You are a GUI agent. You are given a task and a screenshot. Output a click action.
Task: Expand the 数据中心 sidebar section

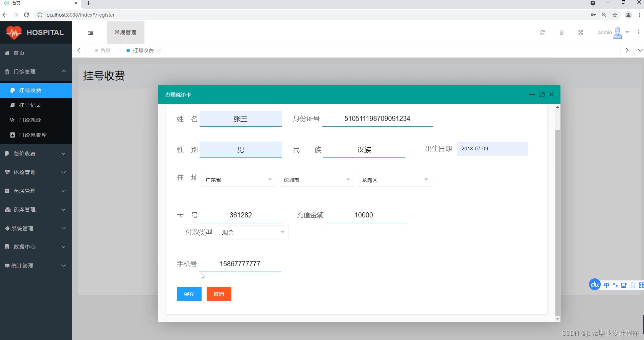click(x=36, y=247)
